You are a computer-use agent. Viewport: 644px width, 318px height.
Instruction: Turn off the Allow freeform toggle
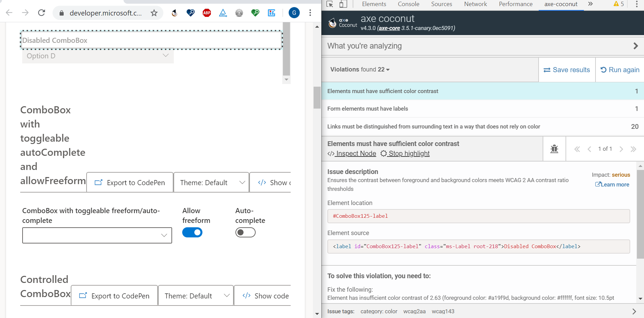pyautogui.click(x=192, y=232)
